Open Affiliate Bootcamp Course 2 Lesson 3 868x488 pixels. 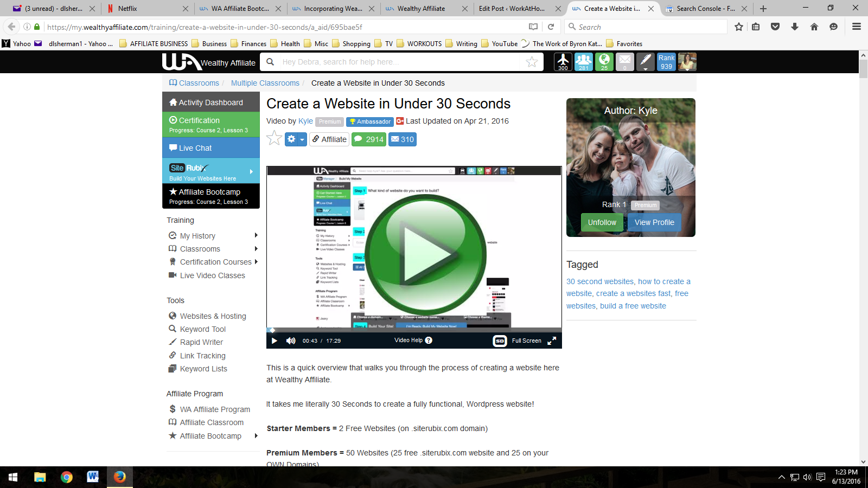coord(211,196)
